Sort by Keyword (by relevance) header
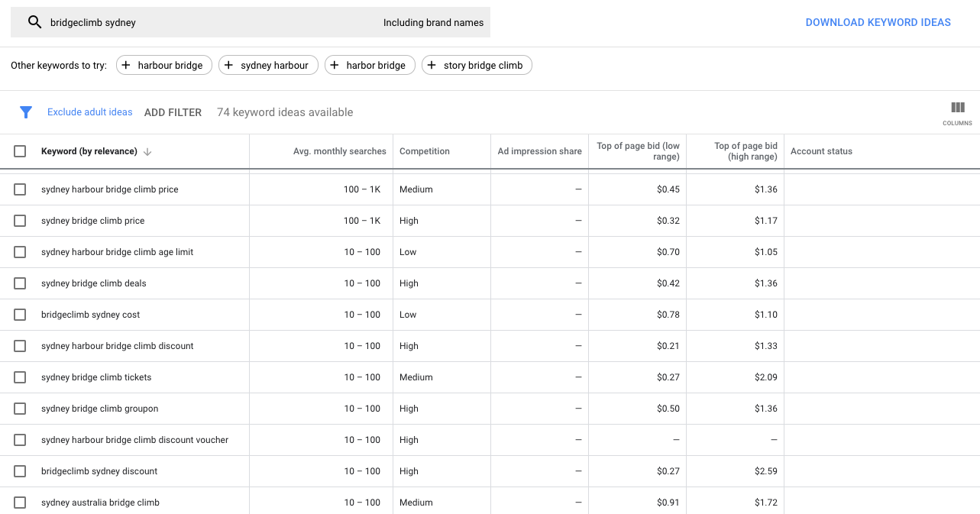This screenshot has width=980, height=514. (x=89, y=151)
